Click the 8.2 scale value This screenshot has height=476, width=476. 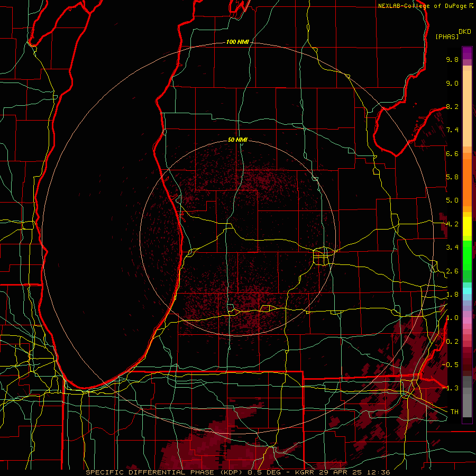click(452, 106)
